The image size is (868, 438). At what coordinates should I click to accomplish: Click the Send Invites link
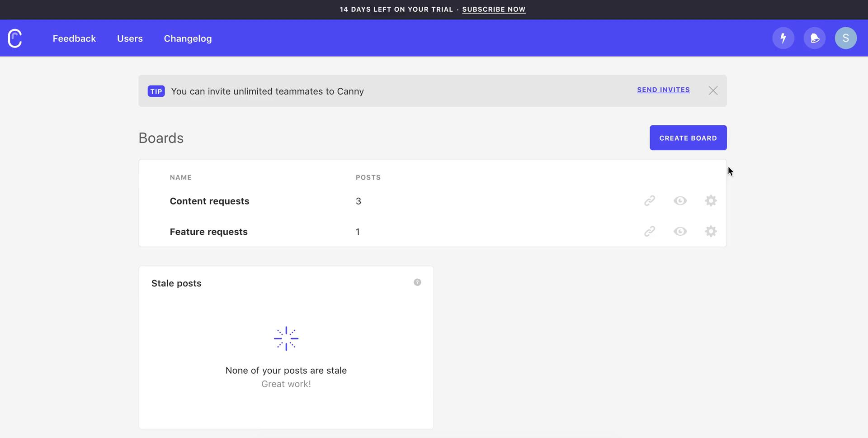pyautogui.click(x=663, y=90)
